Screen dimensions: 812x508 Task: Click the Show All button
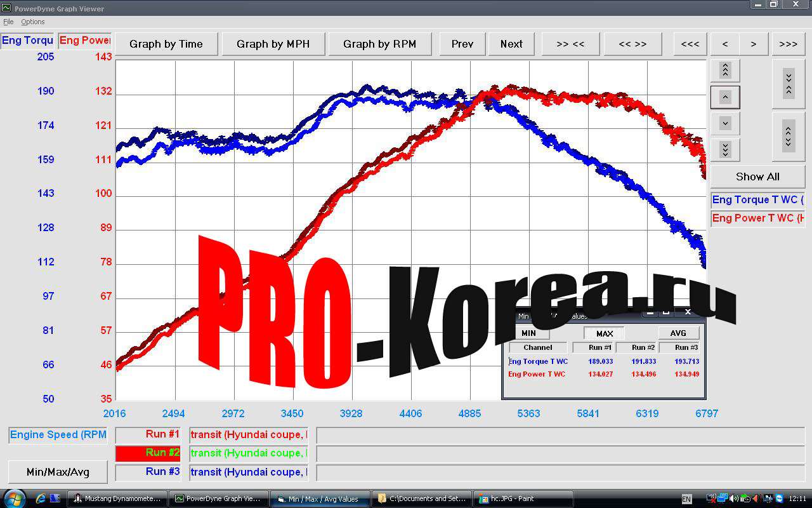tap(757, 177)
